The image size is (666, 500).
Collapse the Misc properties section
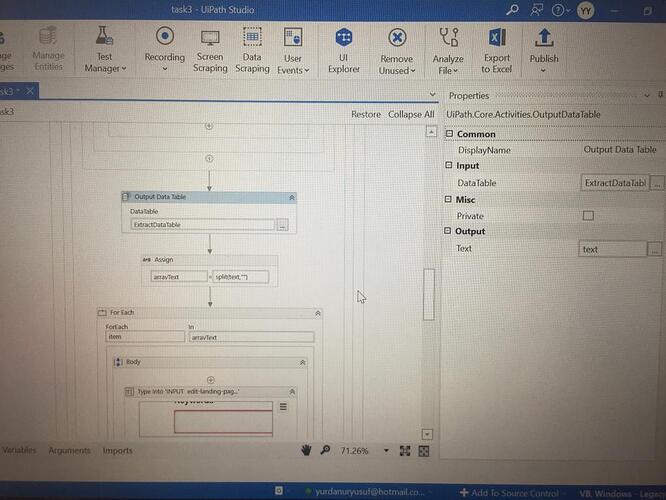coord(448,199)
